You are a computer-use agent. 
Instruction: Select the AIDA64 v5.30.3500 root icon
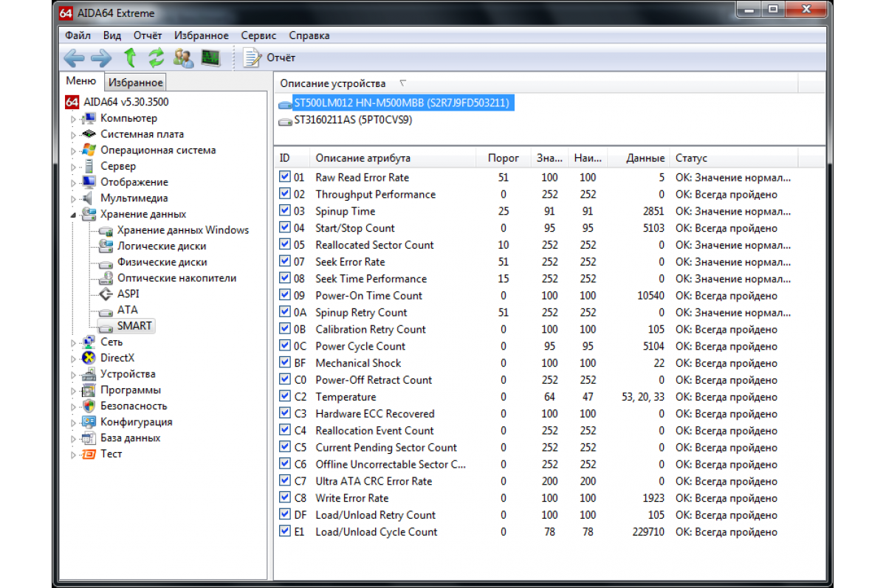click(72, 102)
